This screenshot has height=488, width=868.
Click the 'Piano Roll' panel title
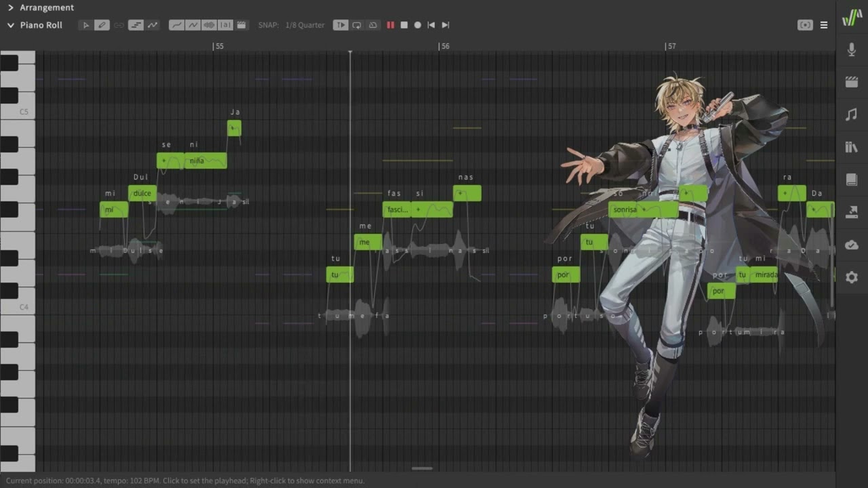(41, 25)
